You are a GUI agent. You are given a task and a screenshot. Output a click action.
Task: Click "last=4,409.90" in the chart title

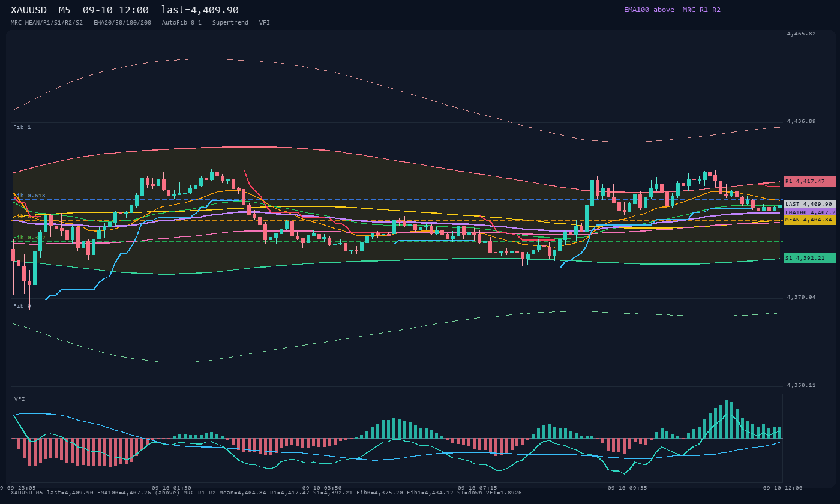(200, 10)
